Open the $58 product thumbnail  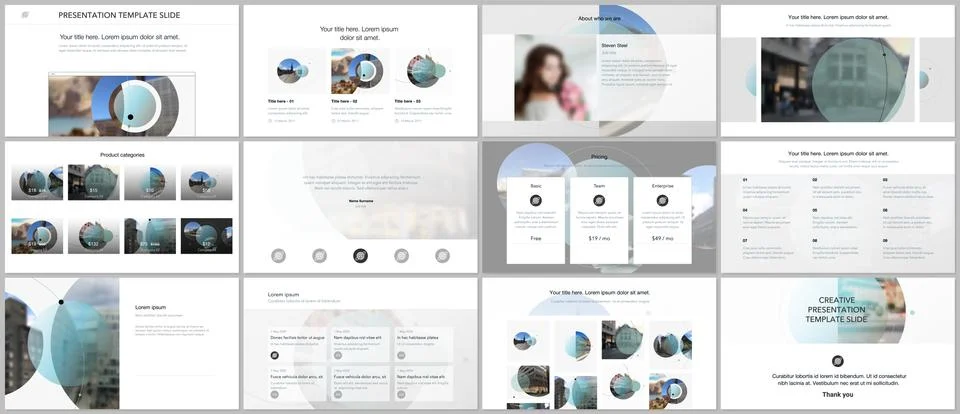206,182
